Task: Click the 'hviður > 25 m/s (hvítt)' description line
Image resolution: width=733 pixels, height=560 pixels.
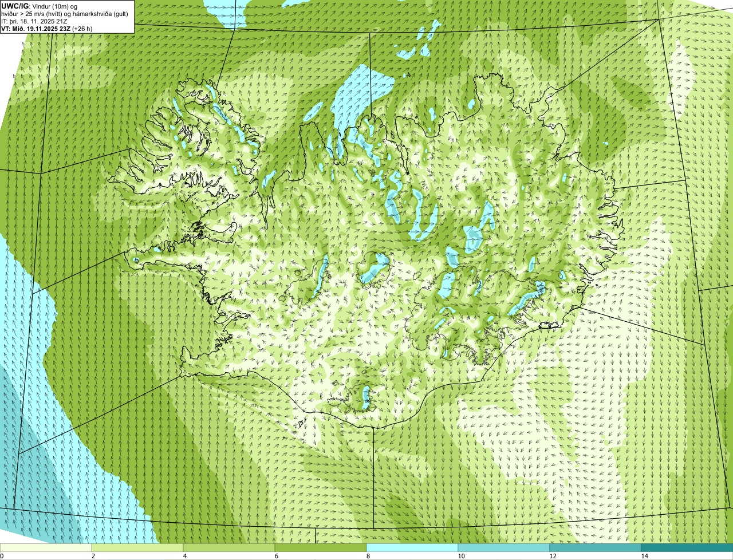Action: click(x=65, y=13)
